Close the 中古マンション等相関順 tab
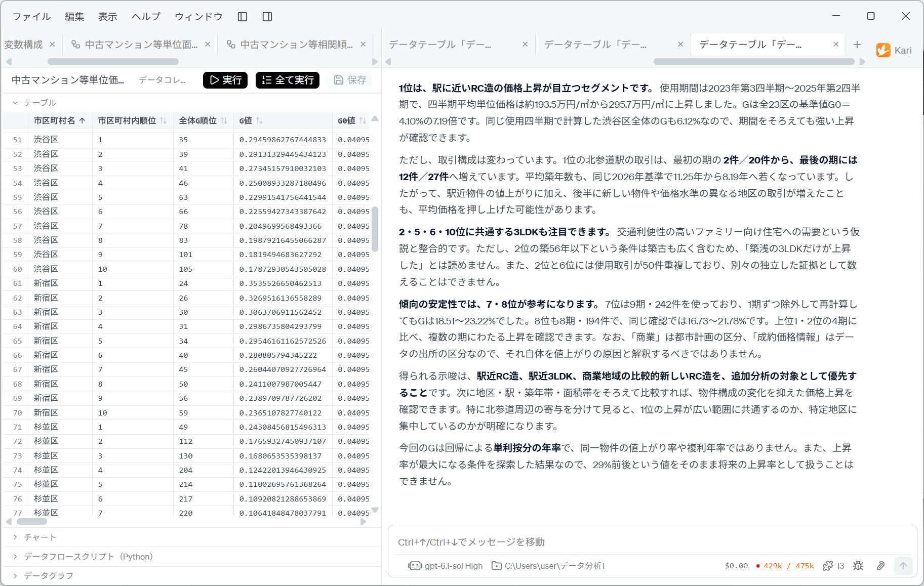The width and height of the screenshot is (924, 586). tap(363, 45)
